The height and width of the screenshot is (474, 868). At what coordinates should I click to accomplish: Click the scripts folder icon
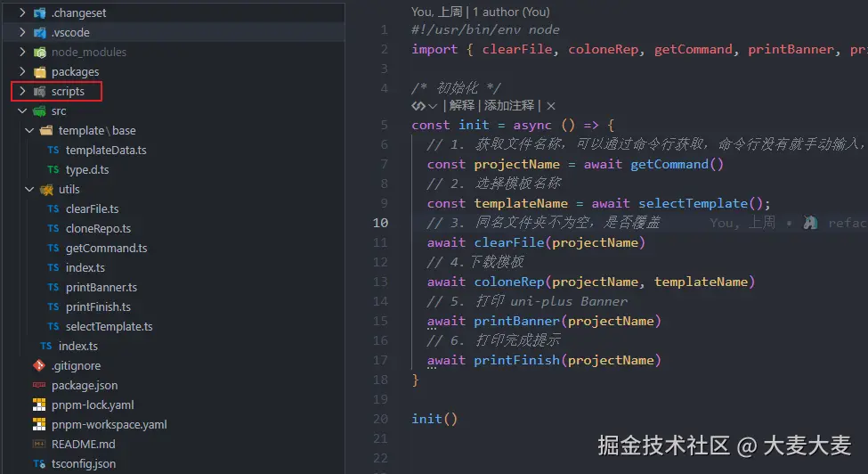(x=40, y=92)
